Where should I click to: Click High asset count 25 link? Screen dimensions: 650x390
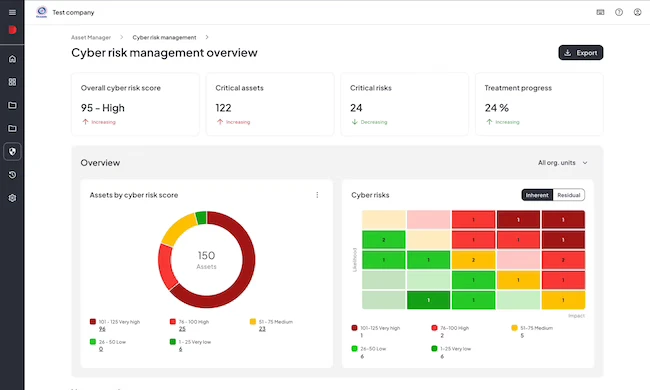pos(182,329)
